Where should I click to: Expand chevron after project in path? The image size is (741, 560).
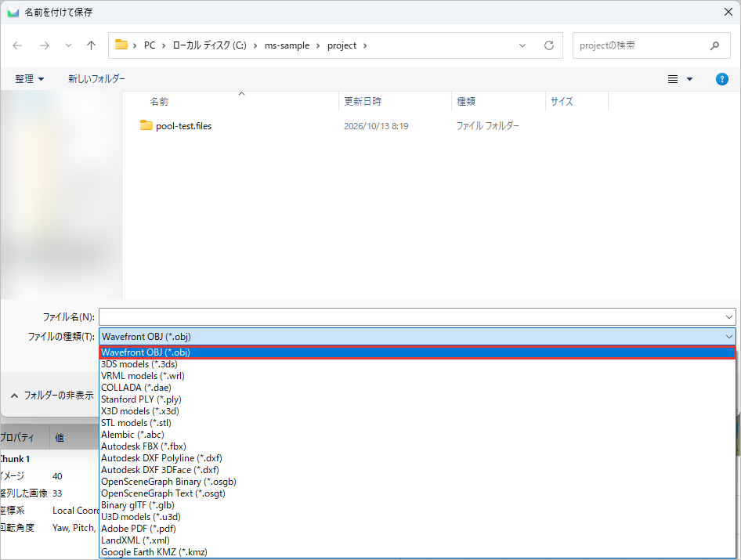(x=365, y=45)
